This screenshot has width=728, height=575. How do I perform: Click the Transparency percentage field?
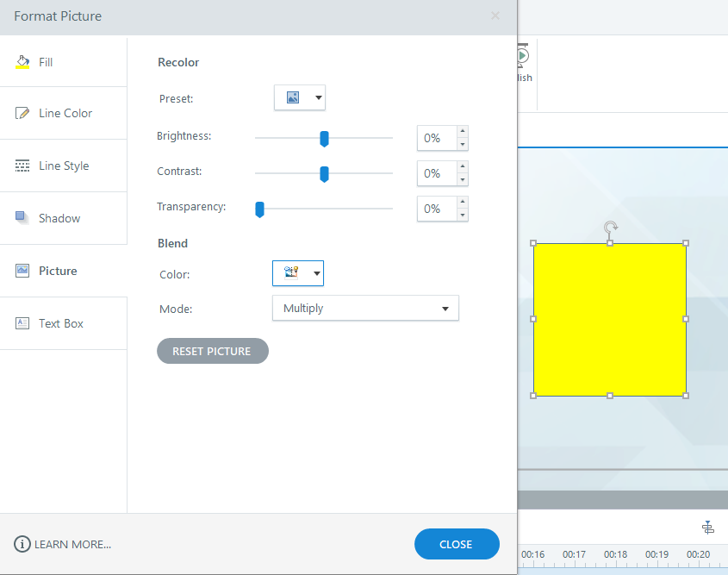pos(437,209)
